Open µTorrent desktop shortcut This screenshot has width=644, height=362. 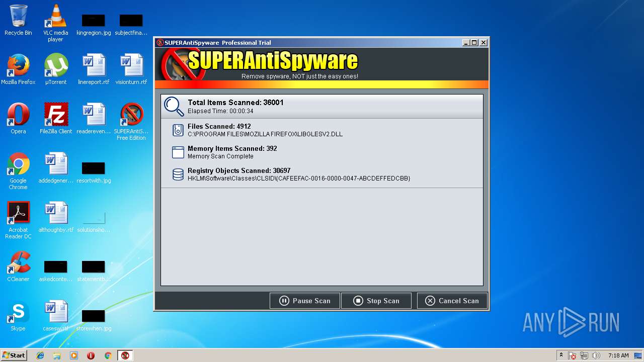pos(56,69)
